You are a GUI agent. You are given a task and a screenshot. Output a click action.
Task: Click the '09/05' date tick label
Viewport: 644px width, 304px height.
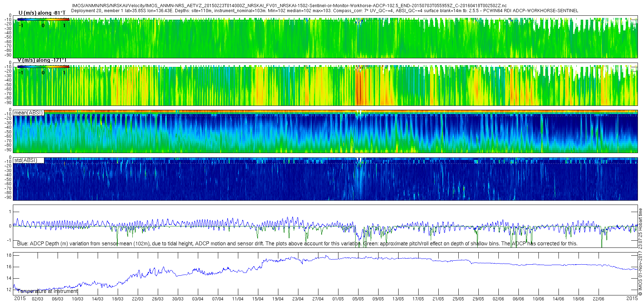point(378,299)
